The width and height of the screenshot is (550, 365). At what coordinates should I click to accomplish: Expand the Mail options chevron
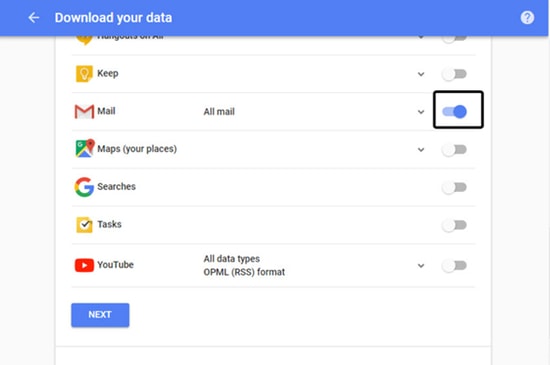[421, 112]
